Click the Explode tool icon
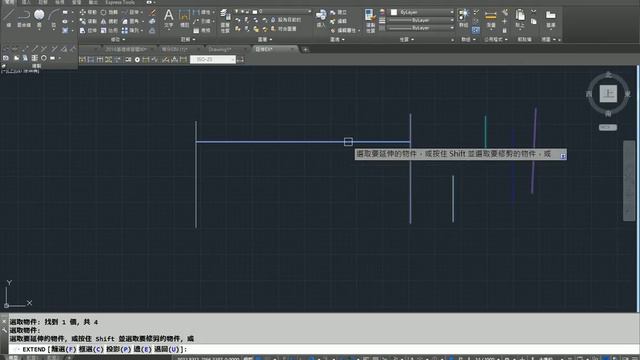This screenshot has width=640, height=360. [x=152, y=21]
